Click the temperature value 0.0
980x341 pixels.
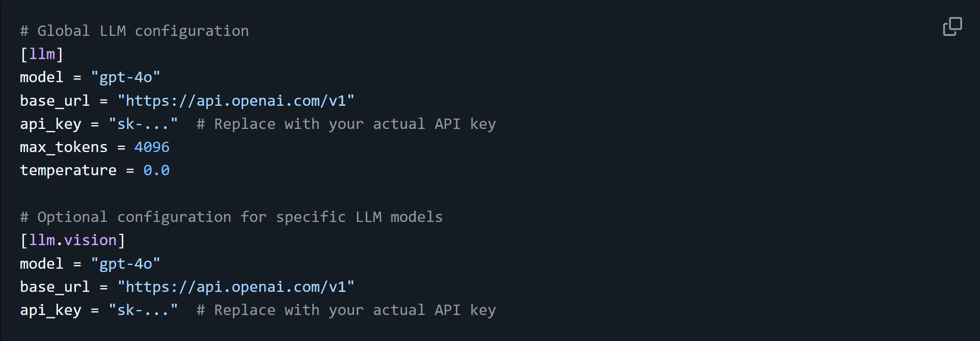156,170
